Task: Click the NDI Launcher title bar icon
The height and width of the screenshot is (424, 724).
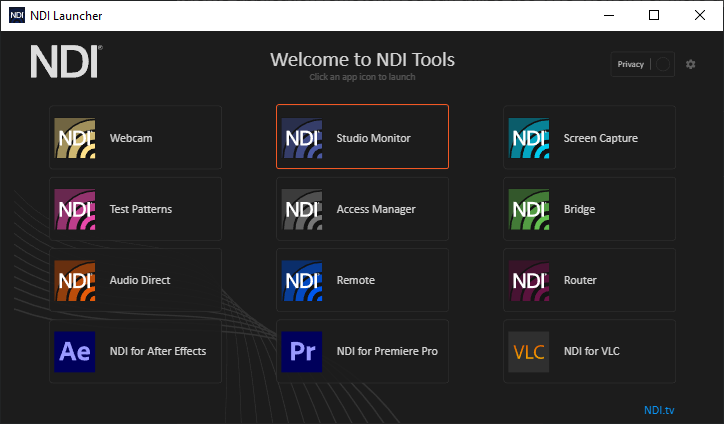Action: tap(17, 15)
